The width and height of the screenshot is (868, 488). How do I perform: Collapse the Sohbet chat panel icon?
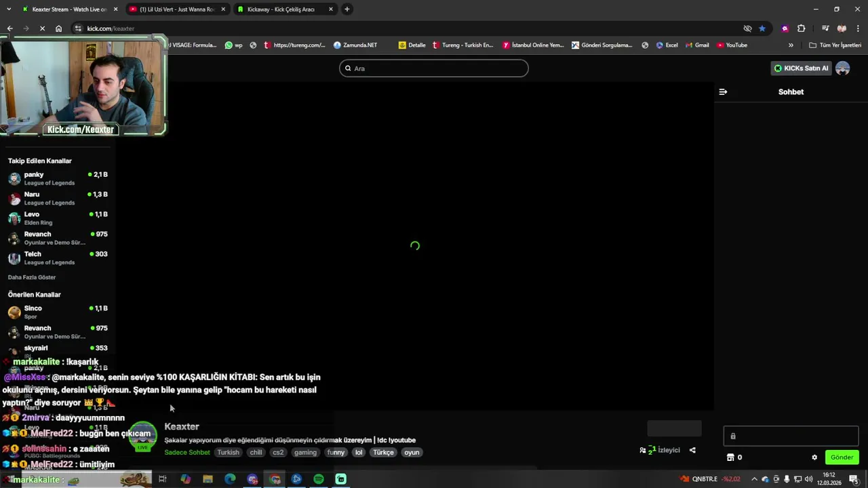tap(723, 91)
